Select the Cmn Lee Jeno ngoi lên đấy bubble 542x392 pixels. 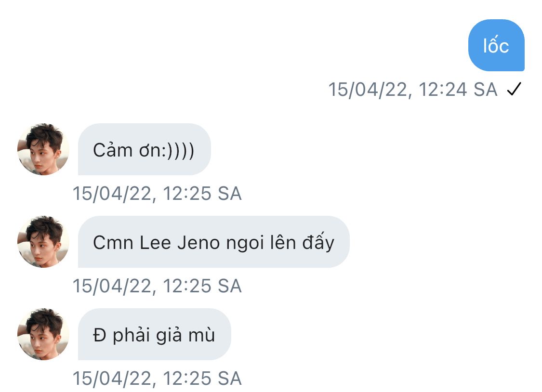coord(213,242)
